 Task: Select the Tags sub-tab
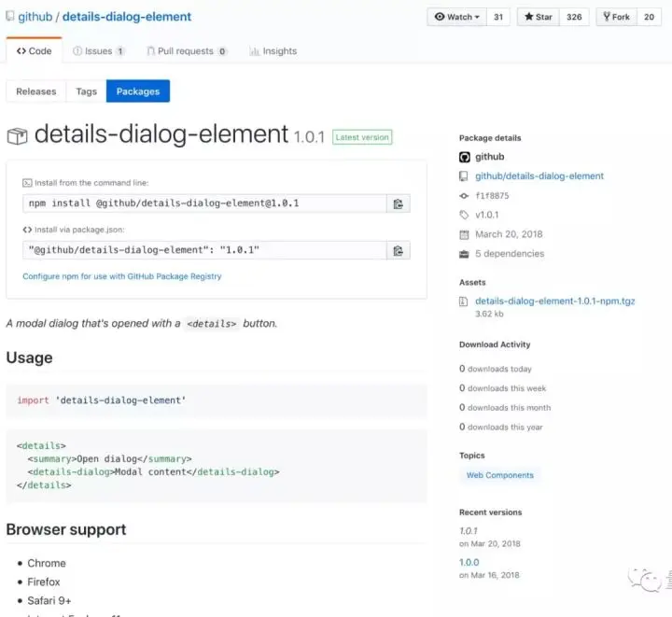(86, 91)
